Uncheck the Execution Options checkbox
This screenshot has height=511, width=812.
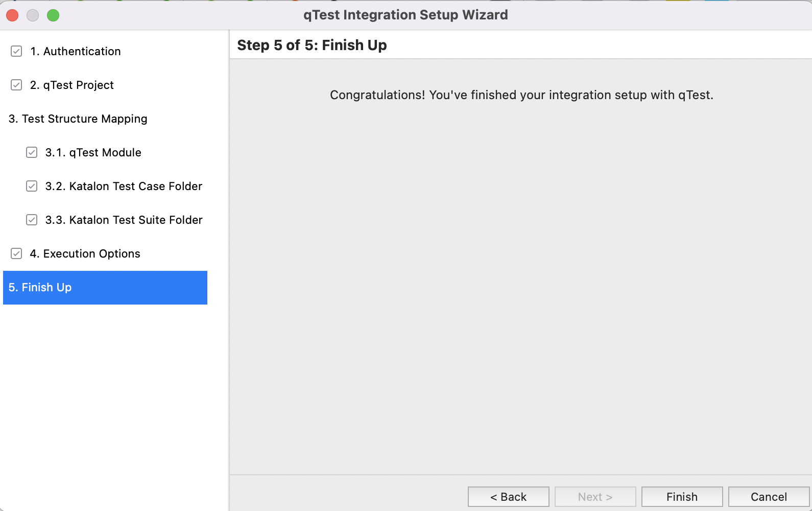16,253
